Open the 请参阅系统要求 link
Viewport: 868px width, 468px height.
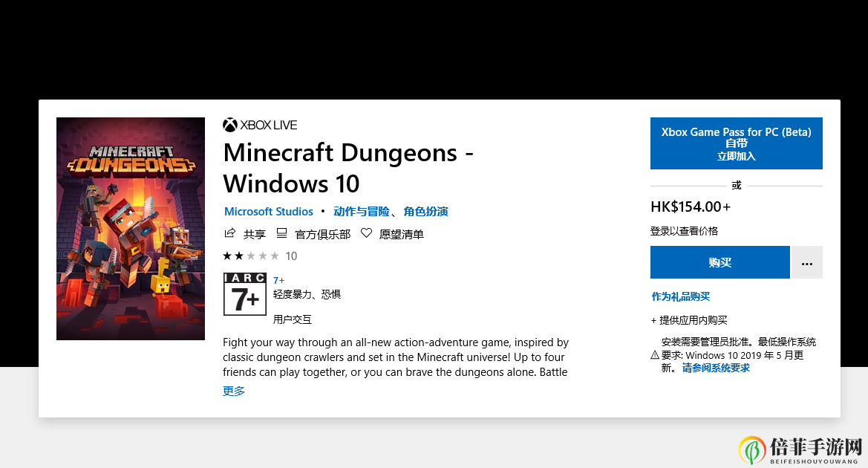coord(716,368)
